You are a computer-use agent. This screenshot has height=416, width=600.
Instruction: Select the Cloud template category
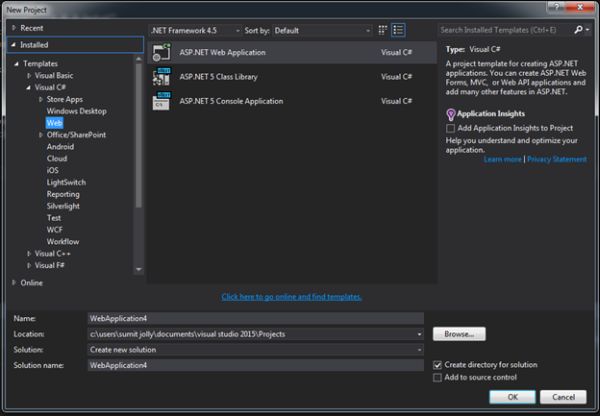click(x=57, y=159)
